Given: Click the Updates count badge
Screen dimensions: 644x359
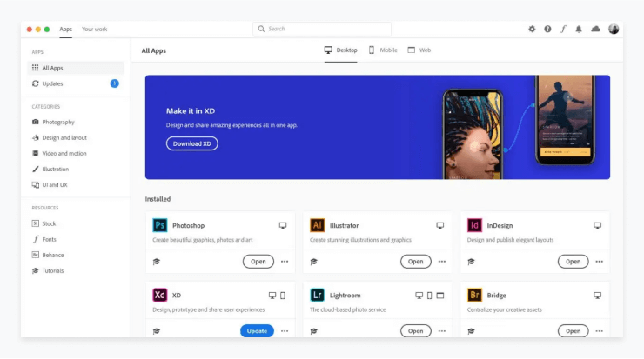Looking at the screenshot, I should [x=115, y=83].
